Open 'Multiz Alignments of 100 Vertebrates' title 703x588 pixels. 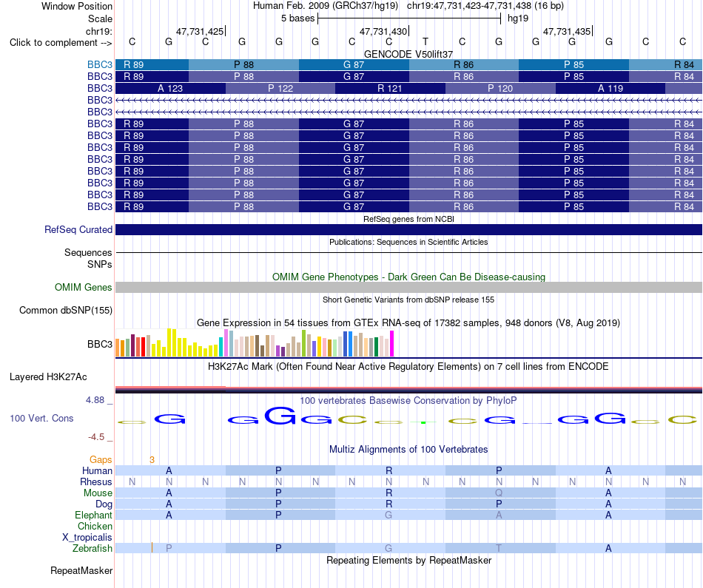pos(408,449)
